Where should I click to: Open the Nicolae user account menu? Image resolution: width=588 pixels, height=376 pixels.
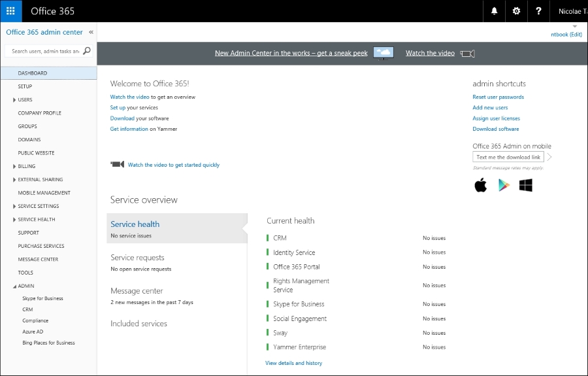click(572, 11)
